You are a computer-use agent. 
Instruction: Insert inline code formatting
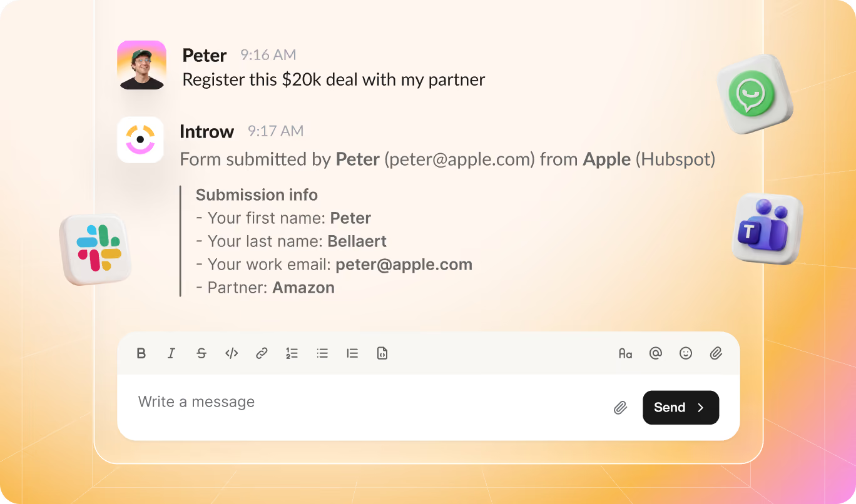click(232, 353)
